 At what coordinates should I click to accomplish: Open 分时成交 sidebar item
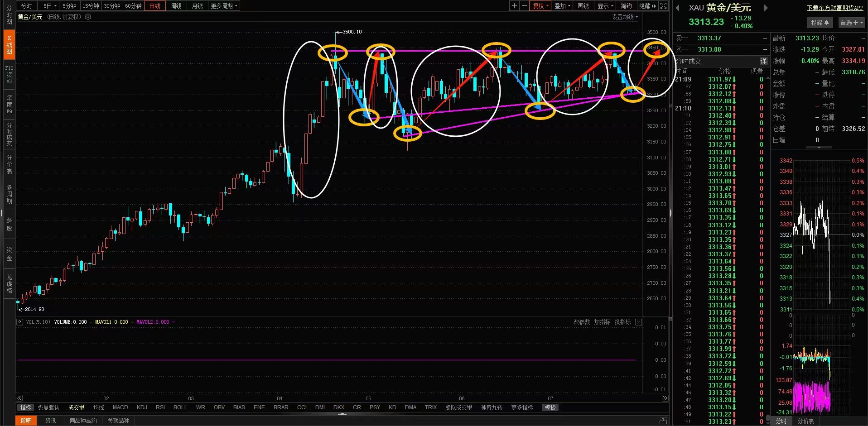(9, 134)
